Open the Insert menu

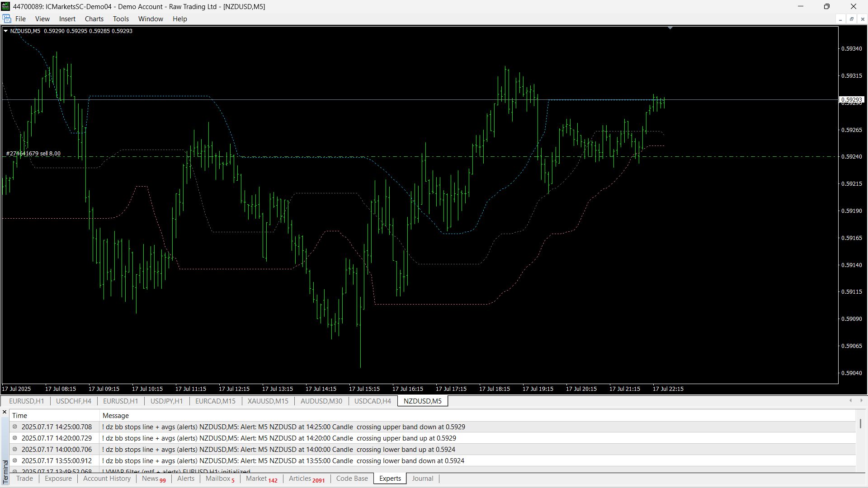[67, 19]
